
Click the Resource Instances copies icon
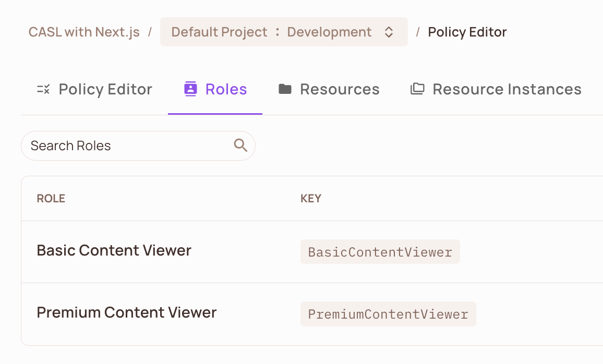pyautogui.click(x=417, y=89)
